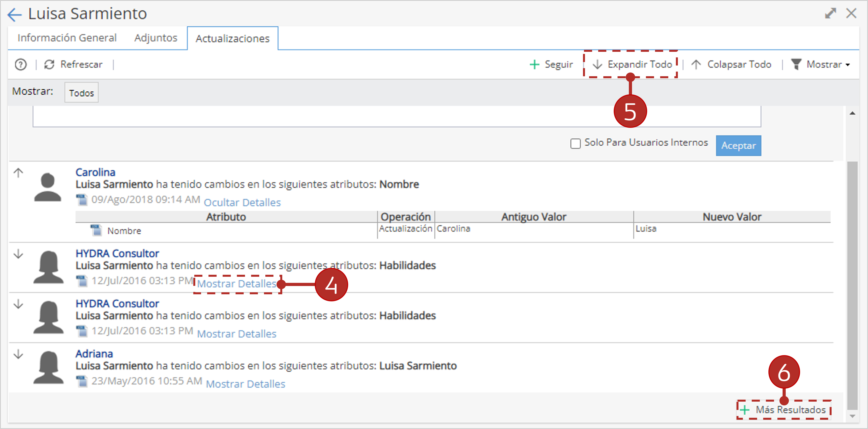Open the help question mark icon
868x429 pixels.
click(20, 64)
